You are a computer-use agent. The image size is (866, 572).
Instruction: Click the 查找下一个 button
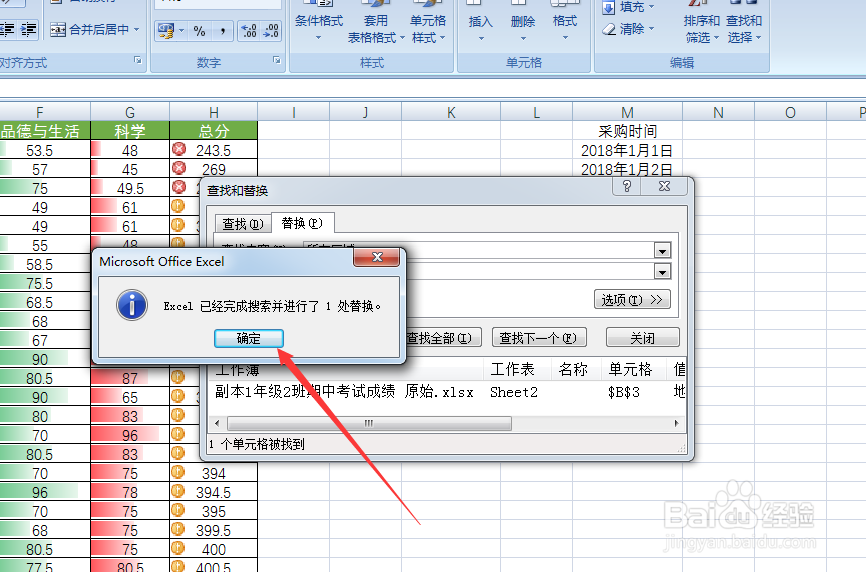click(538, 338)
